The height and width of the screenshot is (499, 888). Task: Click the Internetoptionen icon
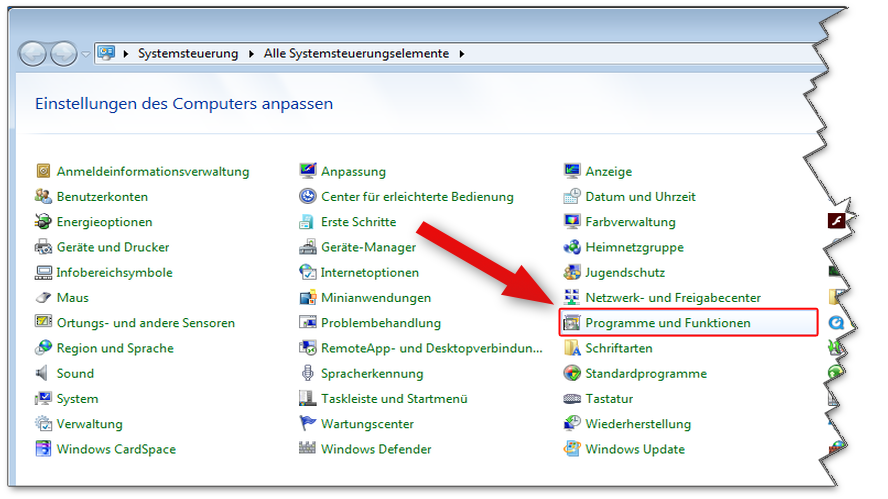[308, 272]
